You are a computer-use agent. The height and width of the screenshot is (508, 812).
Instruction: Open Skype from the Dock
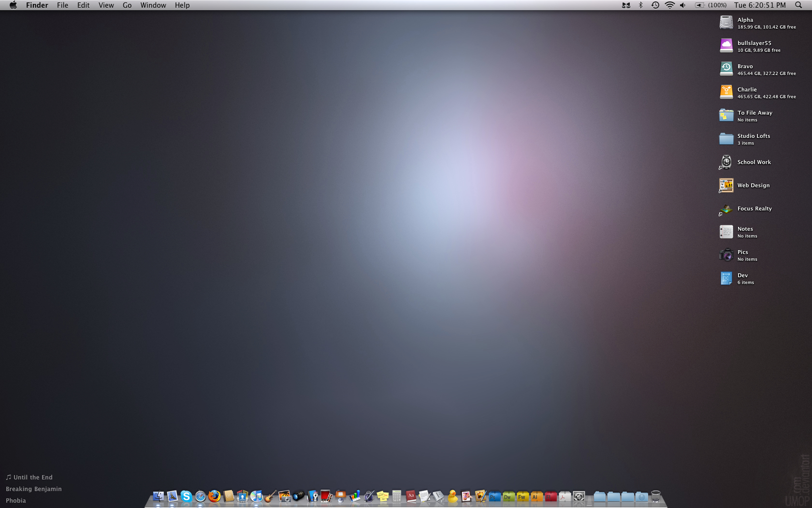(186, 496)
